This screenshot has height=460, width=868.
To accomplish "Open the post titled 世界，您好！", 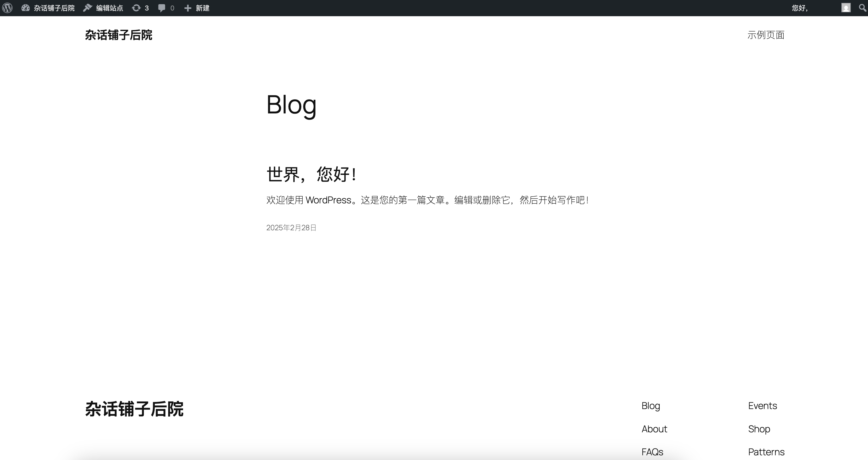I will (x=311, y=174).
